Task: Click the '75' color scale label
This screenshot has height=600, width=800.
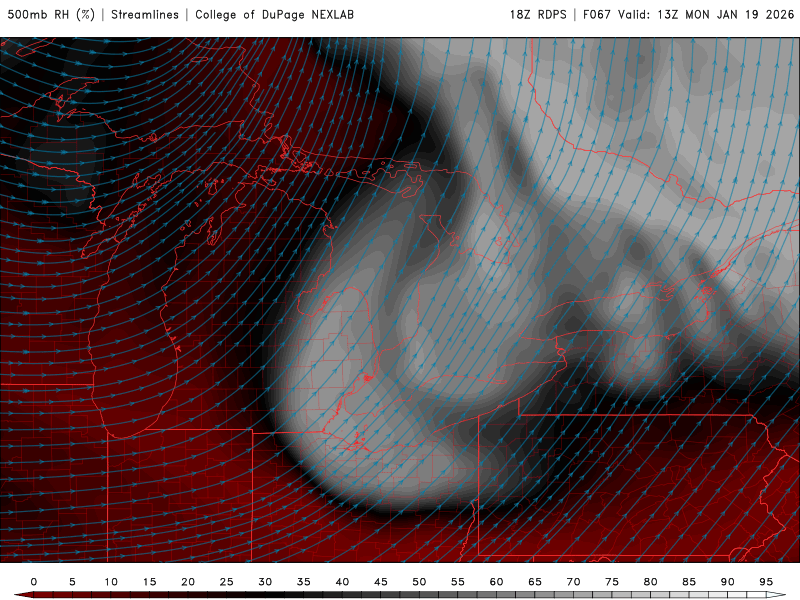Action: [x=612, y=582]
